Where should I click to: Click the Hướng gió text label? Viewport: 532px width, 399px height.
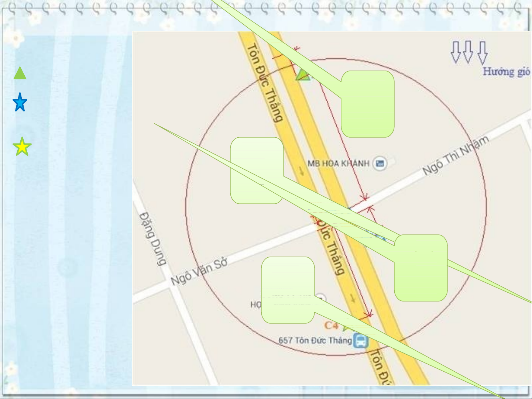506,71
